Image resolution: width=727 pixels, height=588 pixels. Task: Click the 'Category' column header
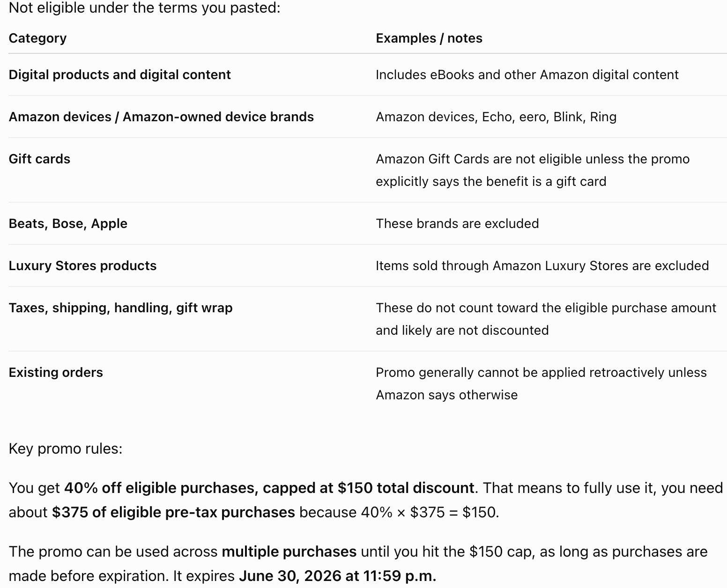point(37,38)
